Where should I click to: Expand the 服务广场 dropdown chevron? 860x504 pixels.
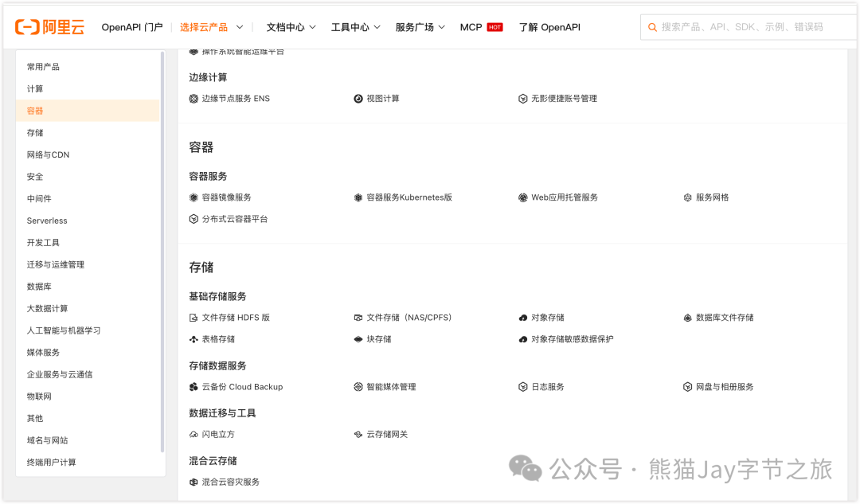point(441,27)
